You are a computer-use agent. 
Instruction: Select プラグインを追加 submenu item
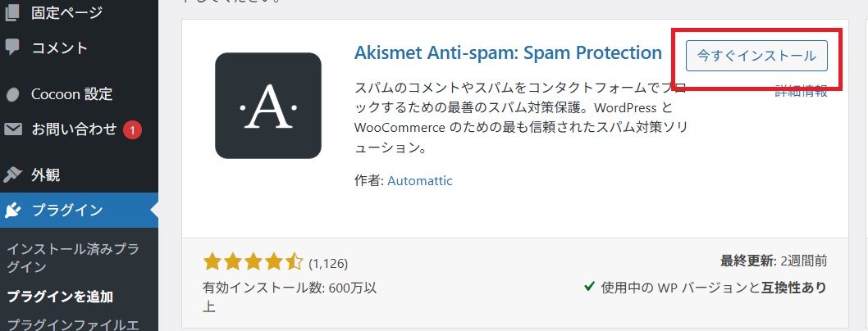[60, 297]
